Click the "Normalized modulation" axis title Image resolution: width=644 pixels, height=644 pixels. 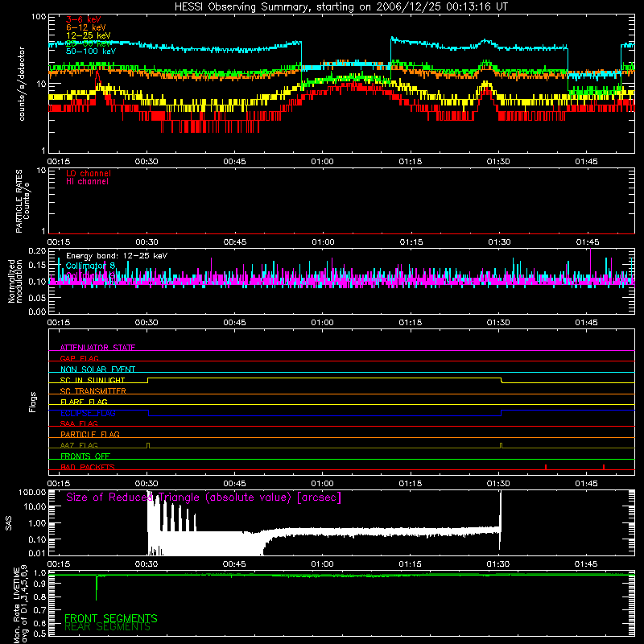(x=15, y=281)
